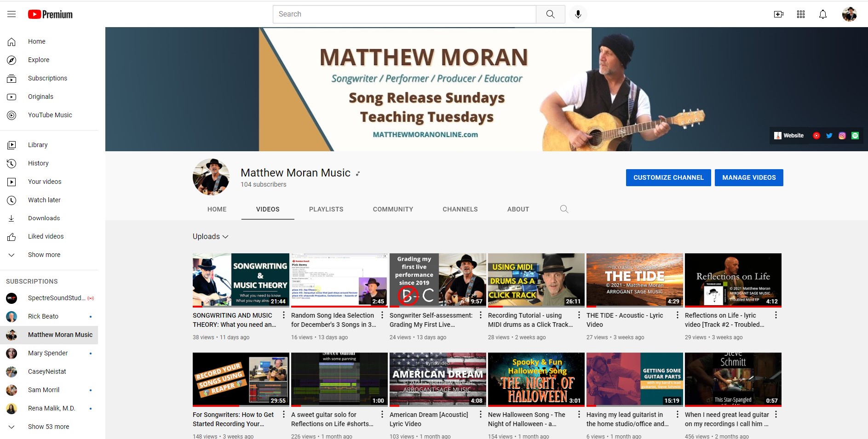Viewport: 868px width, 439px height.
Task: Open Your videos in sidebar
Action: 49,182
